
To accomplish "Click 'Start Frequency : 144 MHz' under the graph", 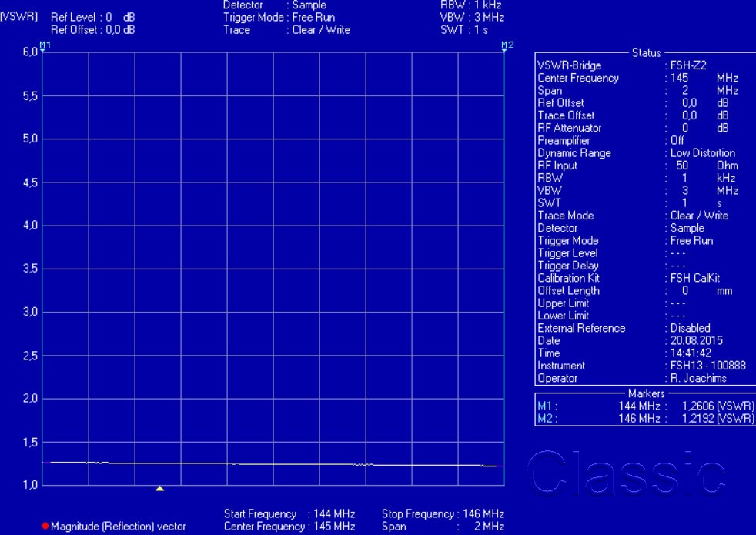I will tap(289, 513).
